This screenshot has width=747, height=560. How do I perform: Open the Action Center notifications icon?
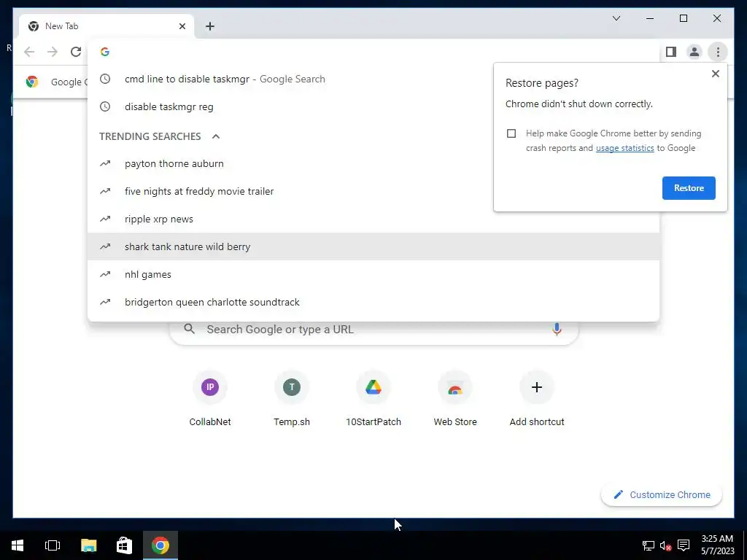(x=683, y=545)
